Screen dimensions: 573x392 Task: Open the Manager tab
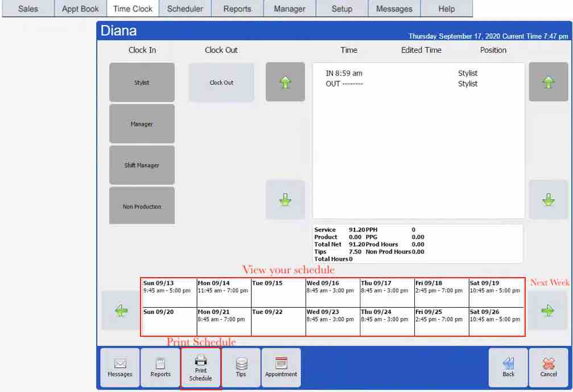290,9
